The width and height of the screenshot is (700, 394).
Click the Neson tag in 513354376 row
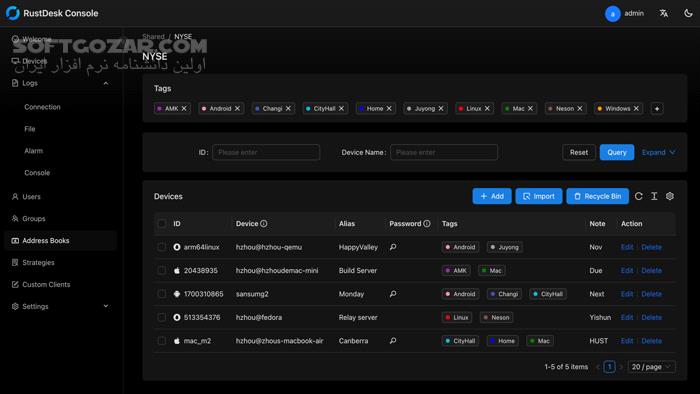496,317
